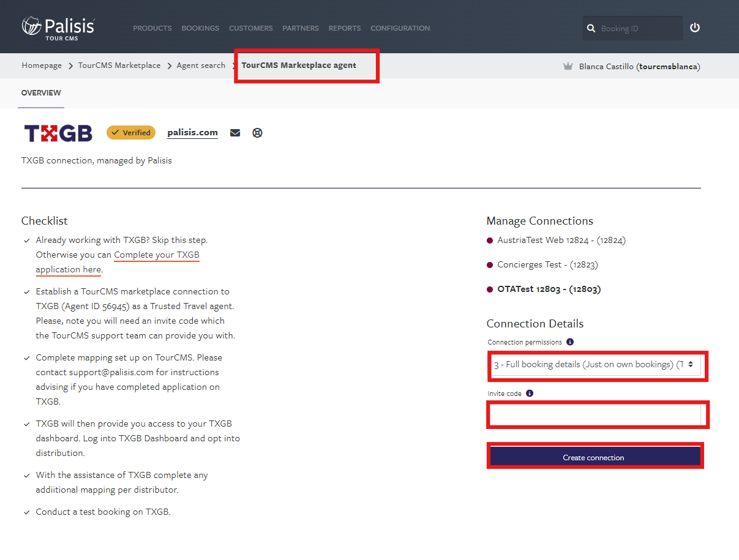Open the Reports menu

[x=345, y=28]
